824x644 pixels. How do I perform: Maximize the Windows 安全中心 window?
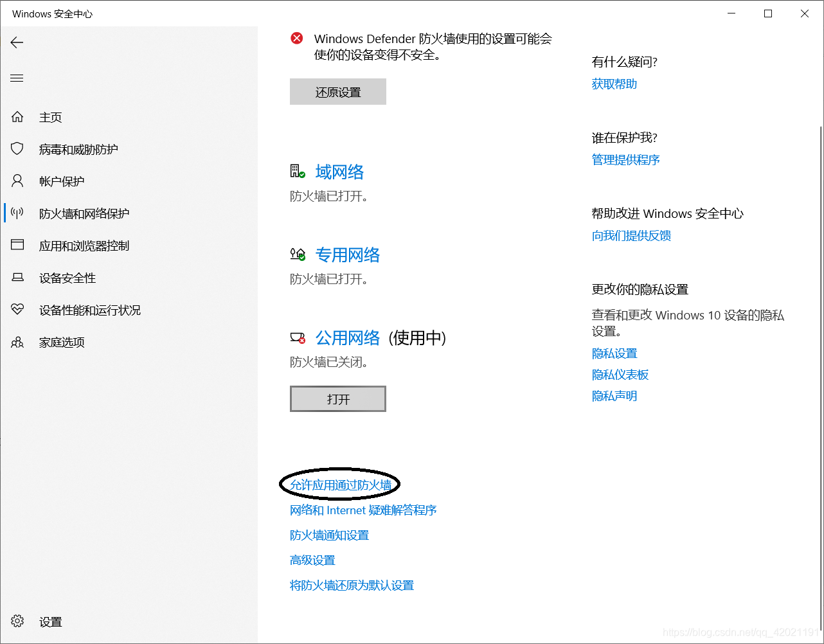[768, 13]
